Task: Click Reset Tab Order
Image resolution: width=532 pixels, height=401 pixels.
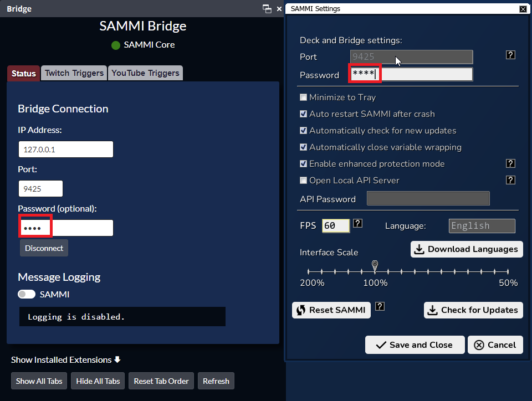Action: tap(161, 381)
